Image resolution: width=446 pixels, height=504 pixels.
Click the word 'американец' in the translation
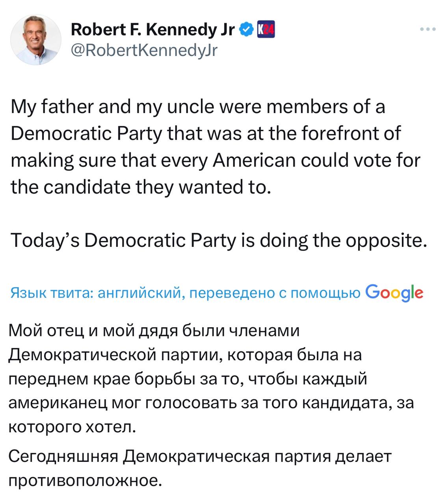(x=57, y=402)
